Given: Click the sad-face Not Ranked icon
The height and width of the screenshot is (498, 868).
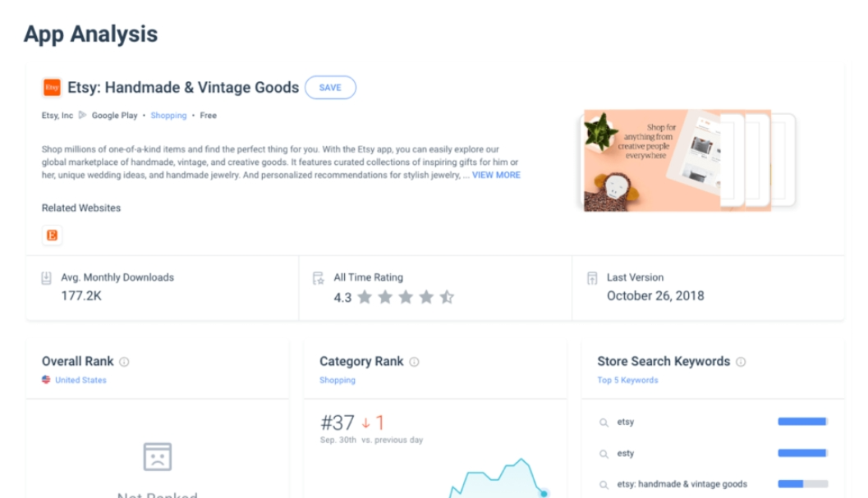Looking at the screenshot, I should coord(158,456).
